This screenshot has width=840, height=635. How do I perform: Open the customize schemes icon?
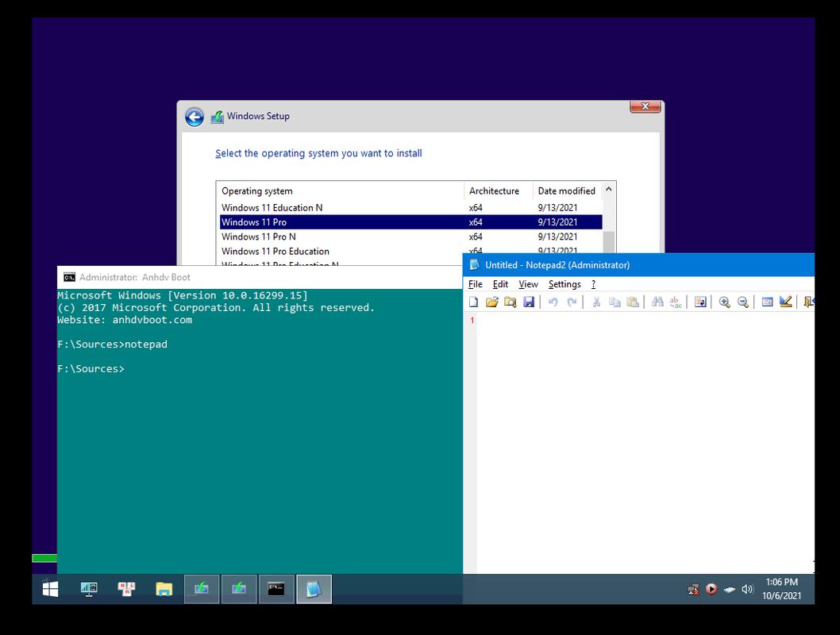785,302
